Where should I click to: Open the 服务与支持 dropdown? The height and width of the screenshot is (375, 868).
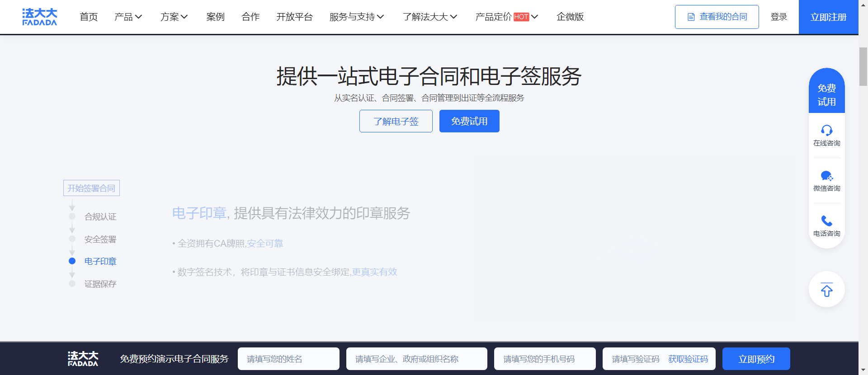[x=357, y=17]
